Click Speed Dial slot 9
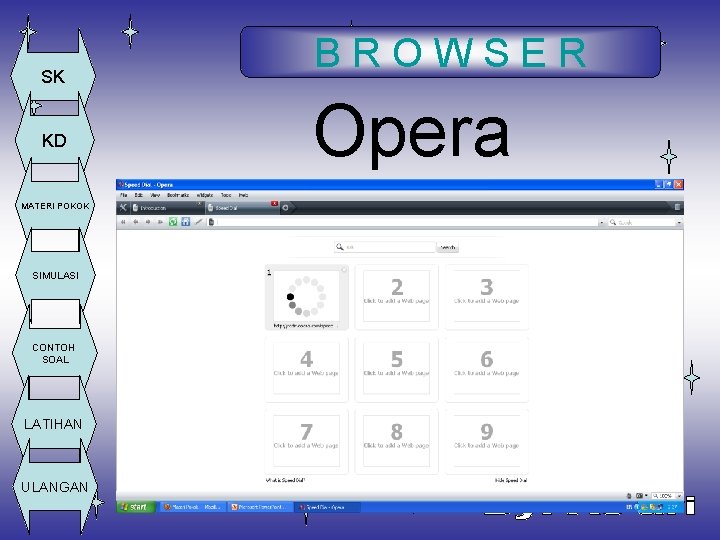Viewport: 720px width, 540px height. pyautogui.click(x=487, y=441)
